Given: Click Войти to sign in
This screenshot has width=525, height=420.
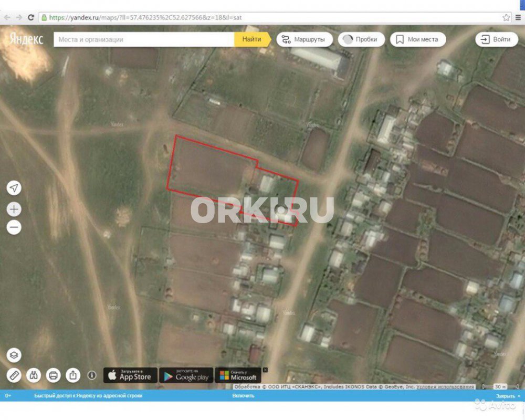Looking at the screenshot, I should point(496,39).
